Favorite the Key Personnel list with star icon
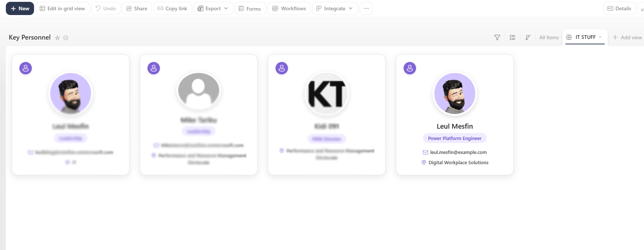Screen dimensions: 644x250 57,38
